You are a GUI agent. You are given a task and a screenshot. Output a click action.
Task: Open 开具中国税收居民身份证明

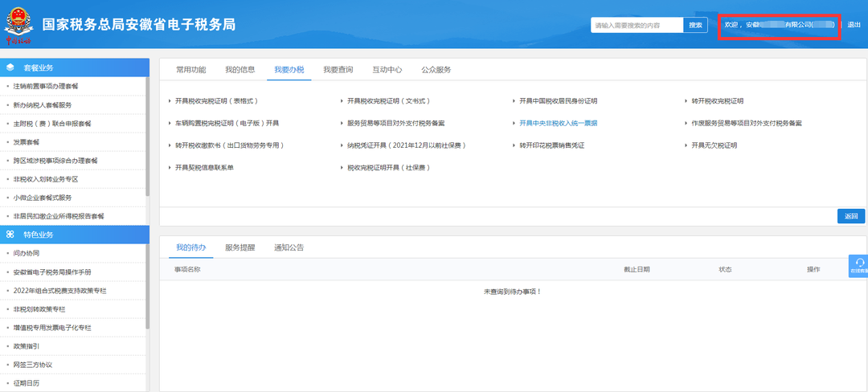(x=558, y=101)
